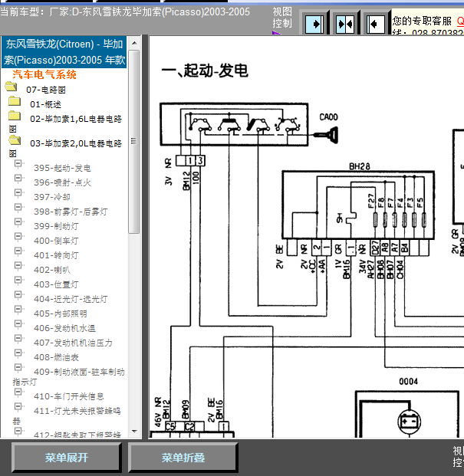Open the 402-喇叭 diagram
The image size is (464, 476).
52,270
